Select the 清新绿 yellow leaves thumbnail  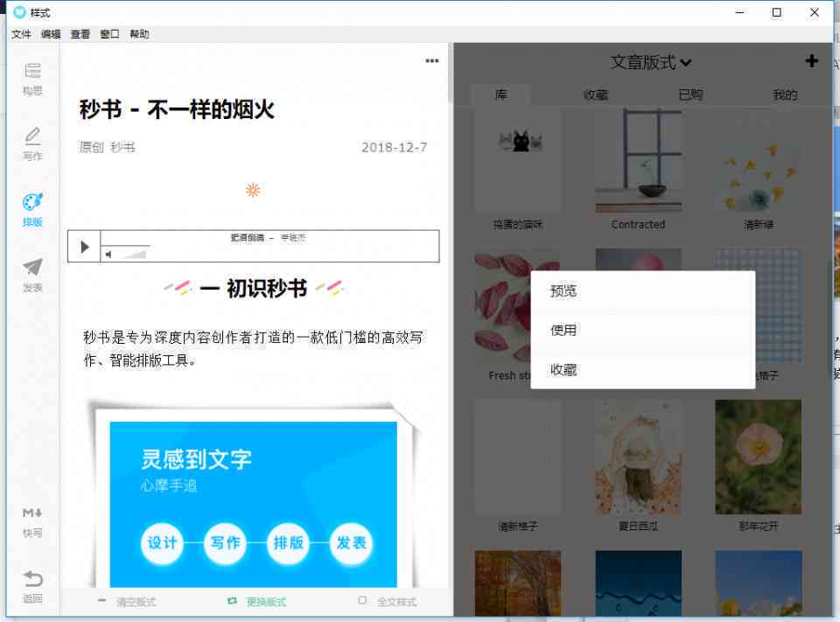pyautogui.click(x=759, y=161)
